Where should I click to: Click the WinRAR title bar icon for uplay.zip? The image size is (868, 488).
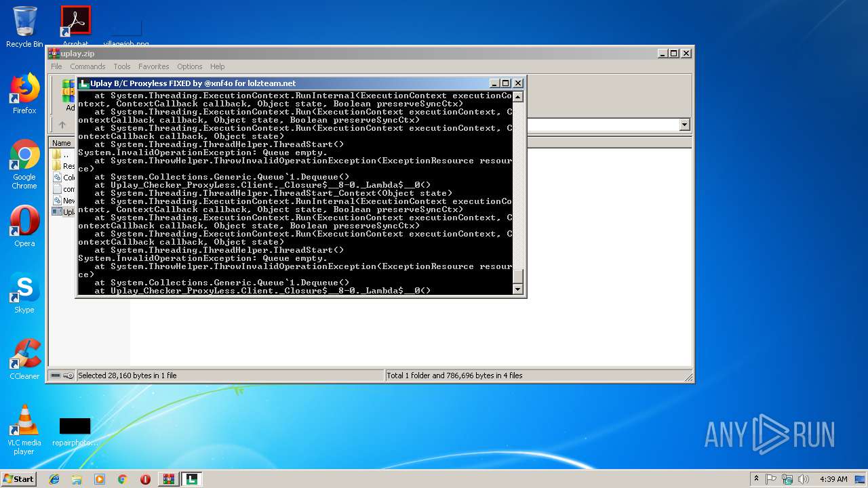[54, 54]
